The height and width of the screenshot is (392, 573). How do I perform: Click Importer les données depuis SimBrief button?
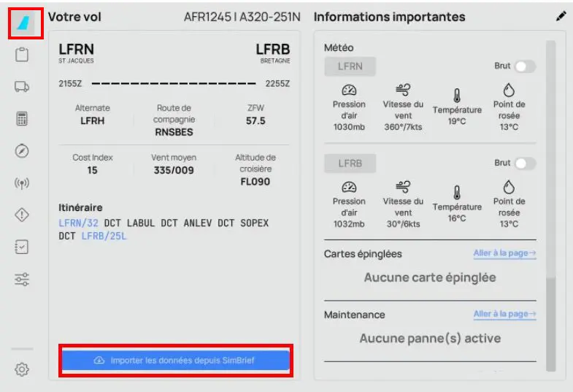[176, 360]
